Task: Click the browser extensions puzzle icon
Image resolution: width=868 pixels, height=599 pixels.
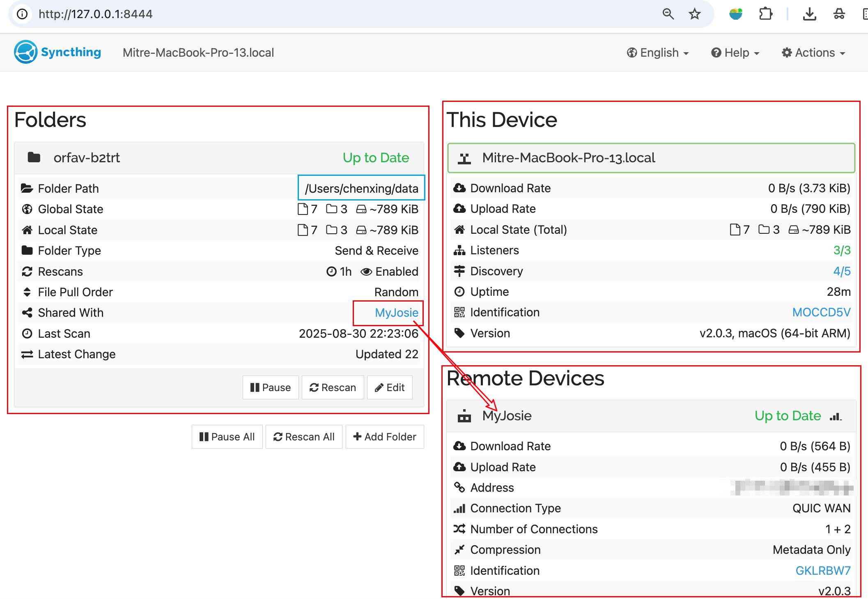Action: coord(765,14)
